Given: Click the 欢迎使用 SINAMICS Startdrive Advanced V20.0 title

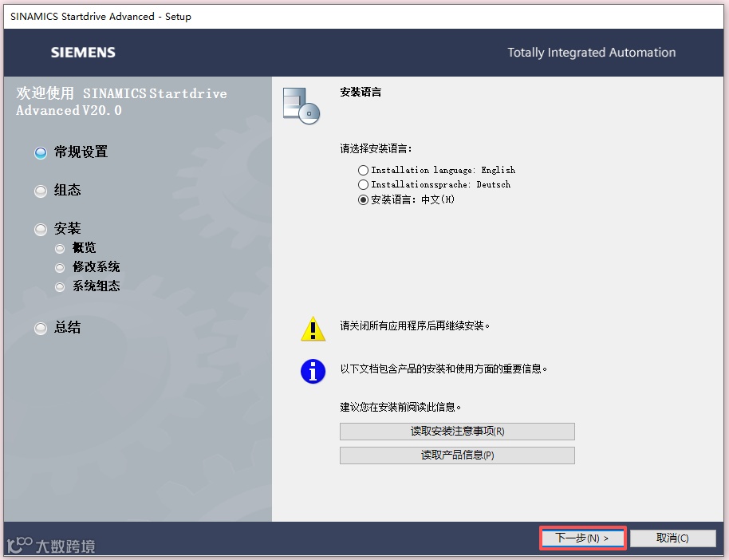Looking at the screenshot, I should 121,102.
